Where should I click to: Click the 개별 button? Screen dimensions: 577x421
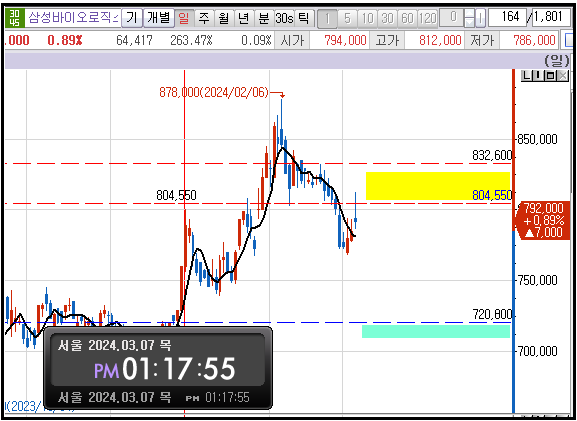point(159,18)
